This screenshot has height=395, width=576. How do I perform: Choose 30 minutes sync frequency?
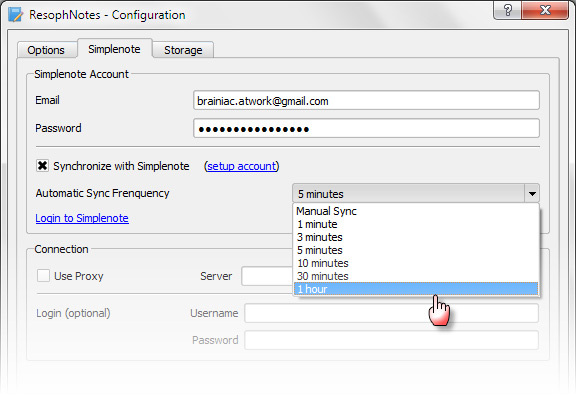pyautogui.click(x=416, y=276)
